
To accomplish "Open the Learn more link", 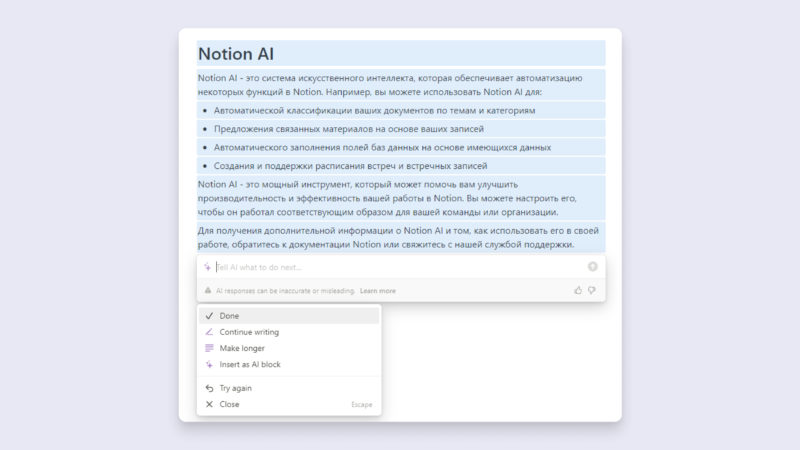I will 378,291.
